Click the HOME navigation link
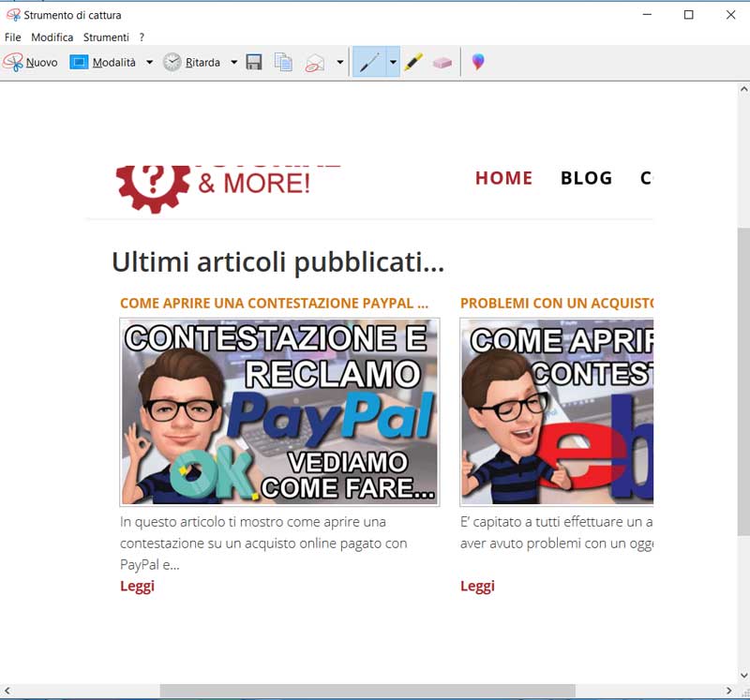The height and width of the screenshot is (700, 750). coord(503,178)
